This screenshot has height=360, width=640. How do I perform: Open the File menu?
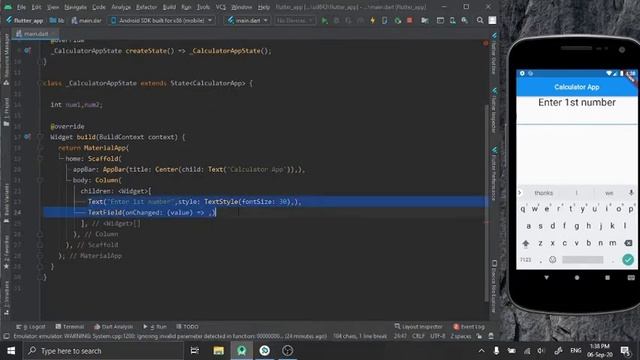21,7
